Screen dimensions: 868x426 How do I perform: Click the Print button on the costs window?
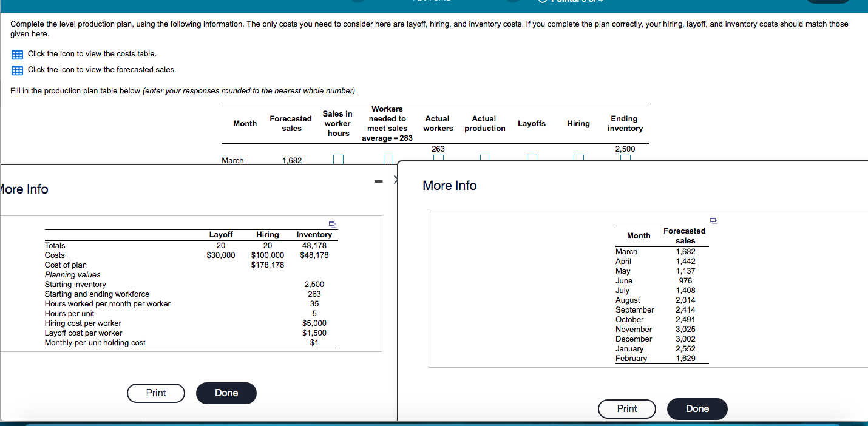pyautogui.click(x=155, y=393)
